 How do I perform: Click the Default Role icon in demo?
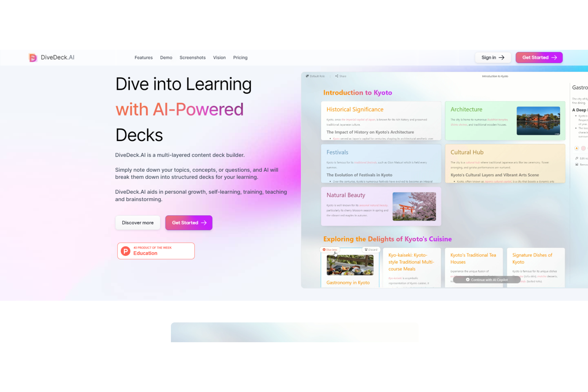pos(307,76)
